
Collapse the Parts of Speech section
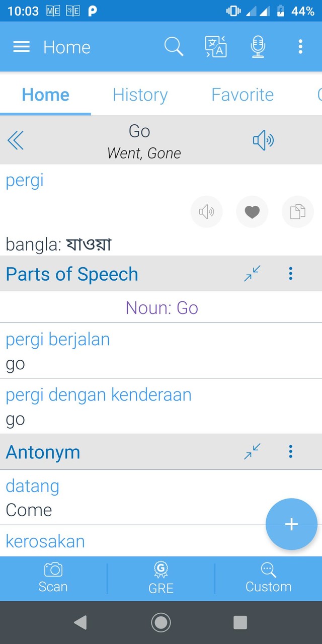coord(252,273)
